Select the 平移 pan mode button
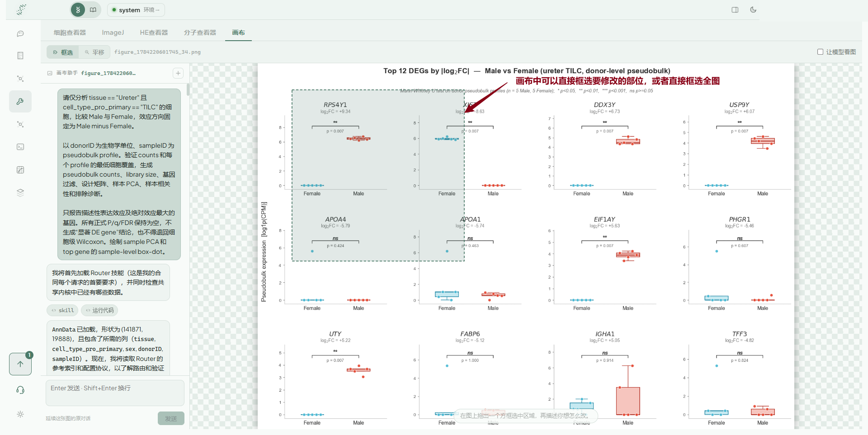868x435 pixels. tap(94, 52)
